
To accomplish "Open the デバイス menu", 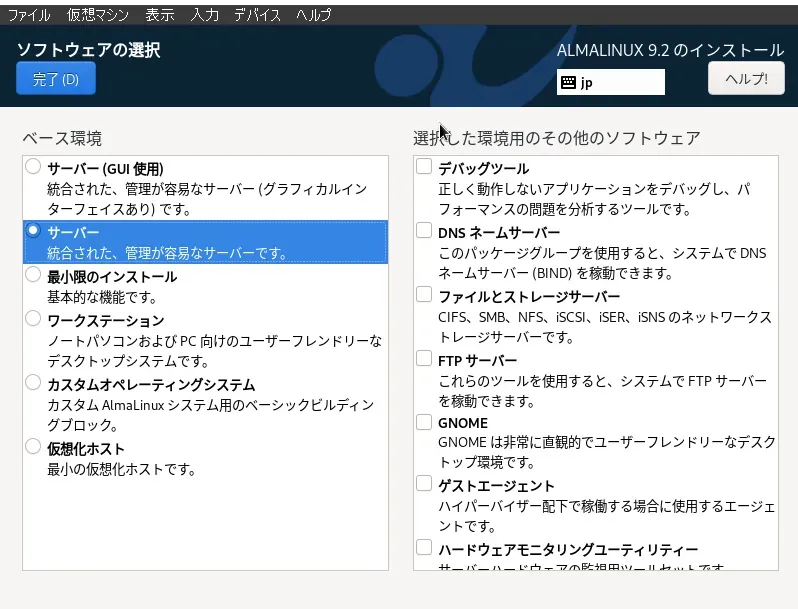I will (x=257, y=15).
